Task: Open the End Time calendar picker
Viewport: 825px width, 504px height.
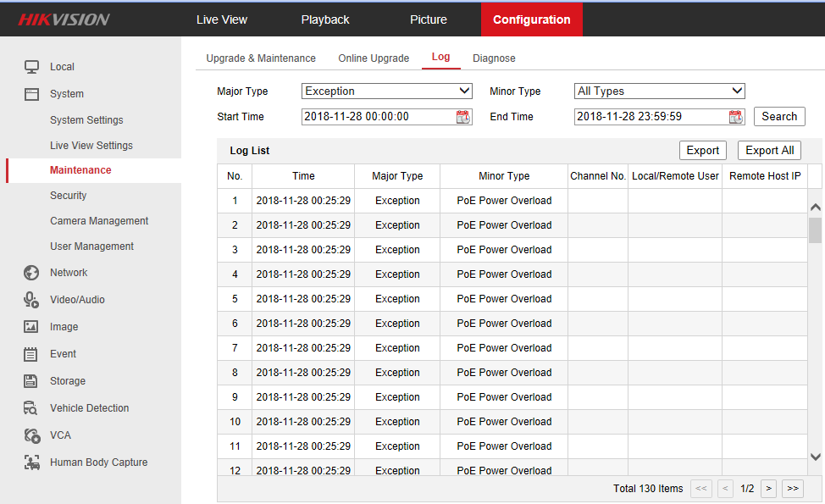Action: pyautogui.click(x=735, y=117)
